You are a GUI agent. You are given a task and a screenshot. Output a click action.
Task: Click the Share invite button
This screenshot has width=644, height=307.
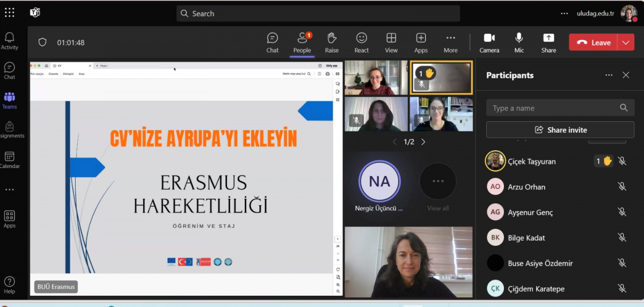point(560,130)
